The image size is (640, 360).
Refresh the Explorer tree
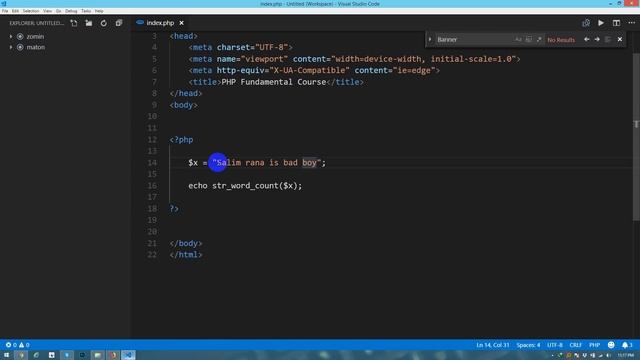point(104,23)
